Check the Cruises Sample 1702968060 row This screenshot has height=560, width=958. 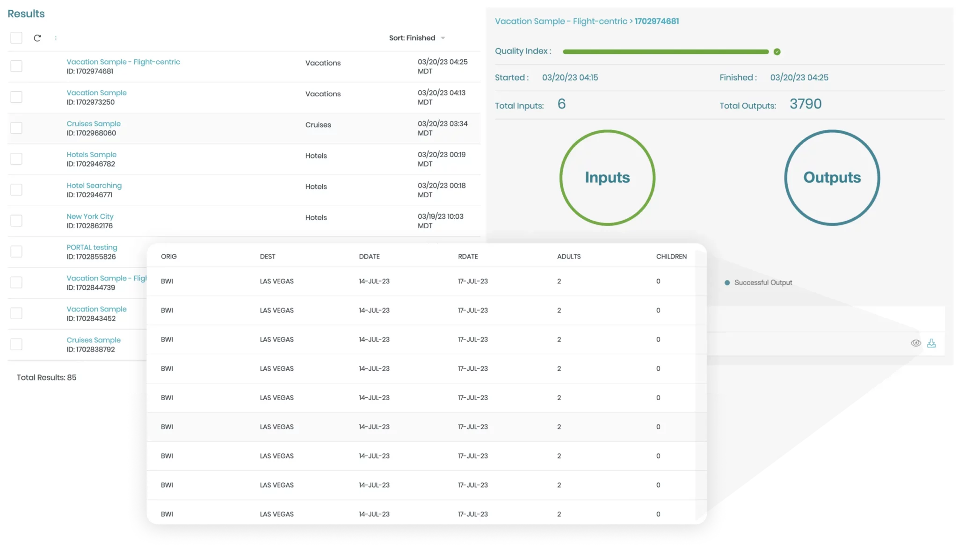pyautogui.click(x=16, y=128)
